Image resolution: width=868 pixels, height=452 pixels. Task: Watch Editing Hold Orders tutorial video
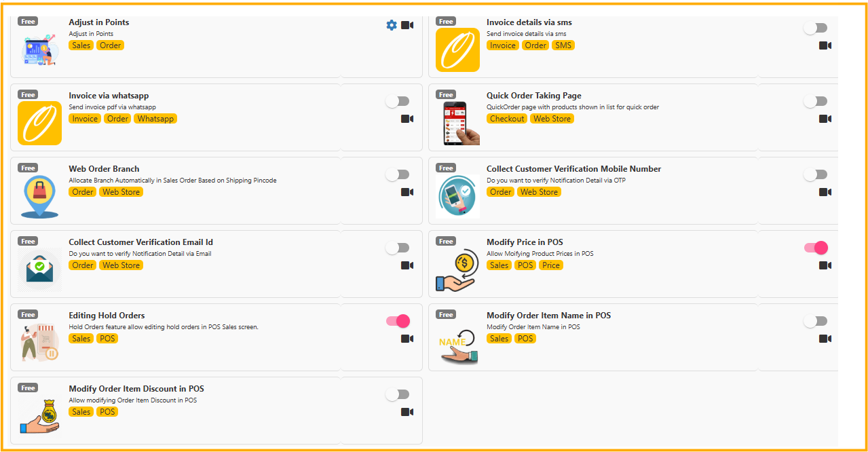tap(407, 338)
